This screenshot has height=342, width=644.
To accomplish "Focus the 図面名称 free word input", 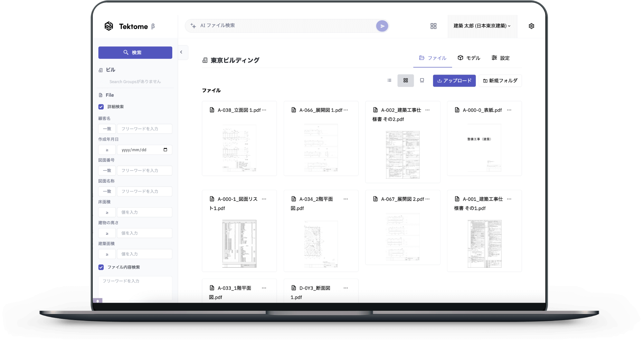I will click(145, 191).
